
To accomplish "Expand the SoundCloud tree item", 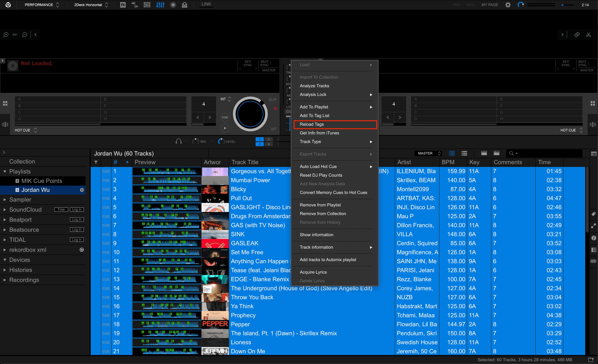I will [5, 209].
